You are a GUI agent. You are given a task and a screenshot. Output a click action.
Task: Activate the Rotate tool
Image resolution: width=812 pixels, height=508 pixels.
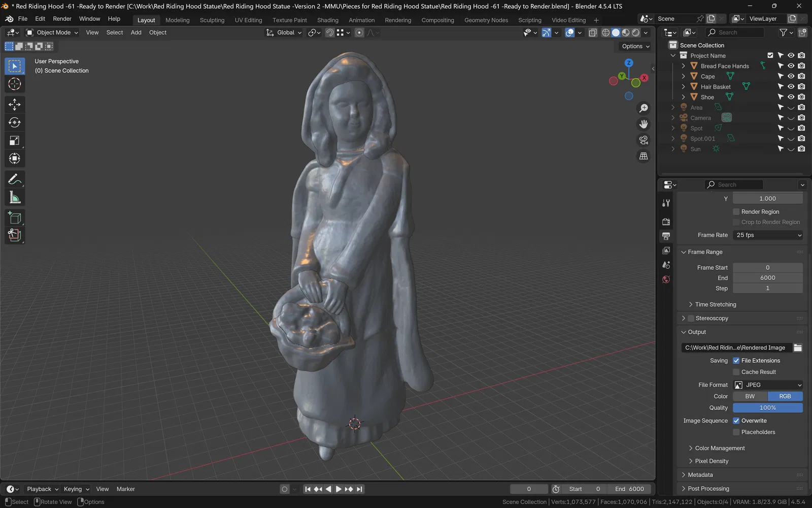point(14,122)
